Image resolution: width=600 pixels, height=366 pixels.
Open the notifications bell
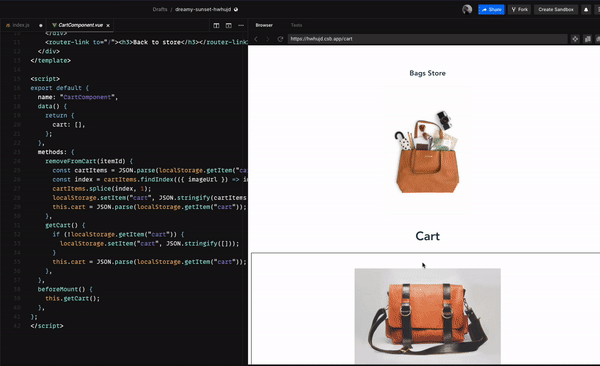coord(586,10)
